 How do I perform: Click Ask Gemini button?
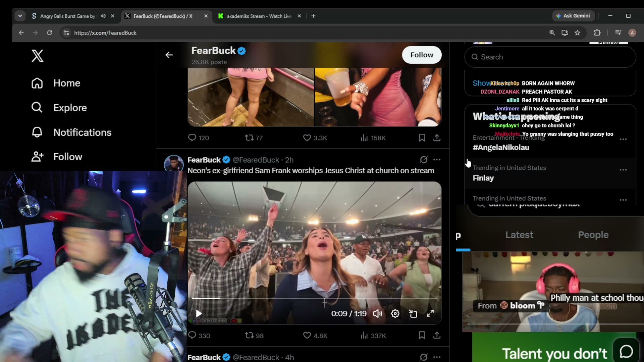(x=573, y=16)
